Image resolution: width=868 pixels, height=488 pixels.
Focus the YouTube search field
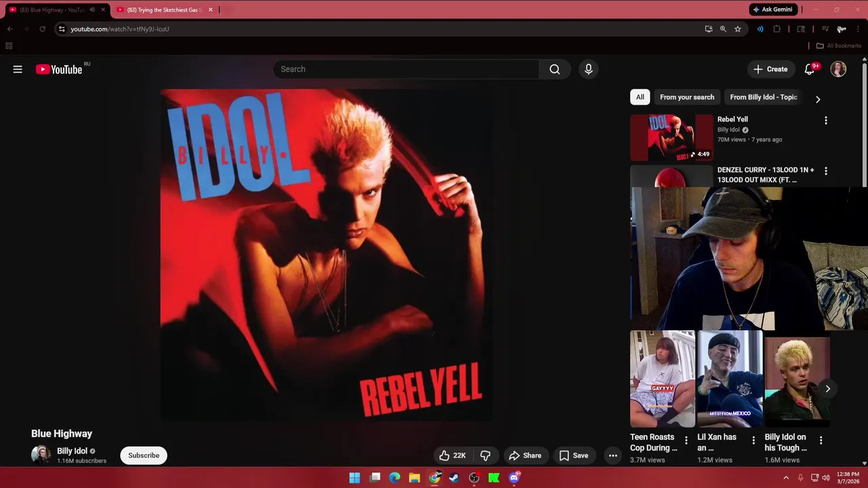point(406,69)
